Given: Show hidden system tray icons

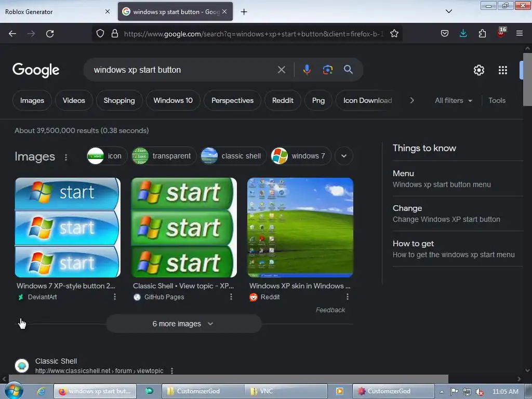Looking at the screenshot, I should click(442, 392).
